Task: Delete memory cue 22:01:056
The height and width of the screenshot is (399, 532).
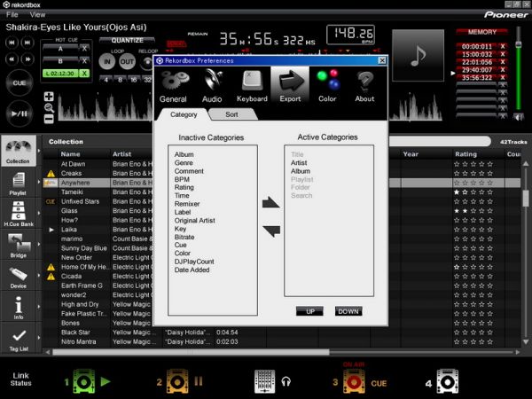Action: [503, 62]
